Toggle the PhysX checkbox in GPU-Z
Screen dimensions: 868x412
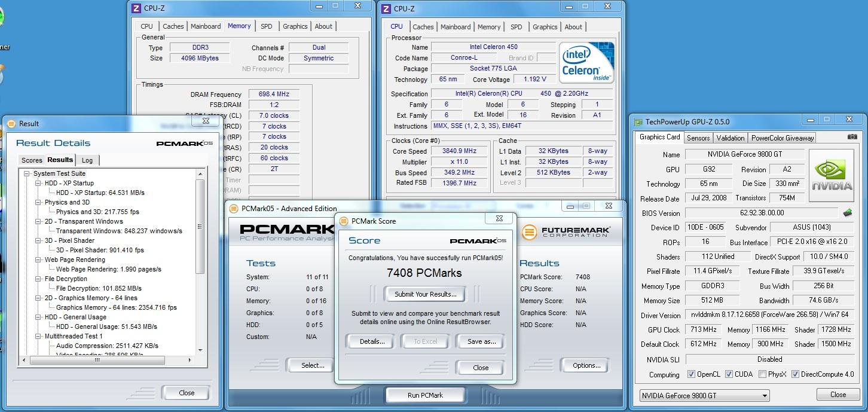pos(762,374)
